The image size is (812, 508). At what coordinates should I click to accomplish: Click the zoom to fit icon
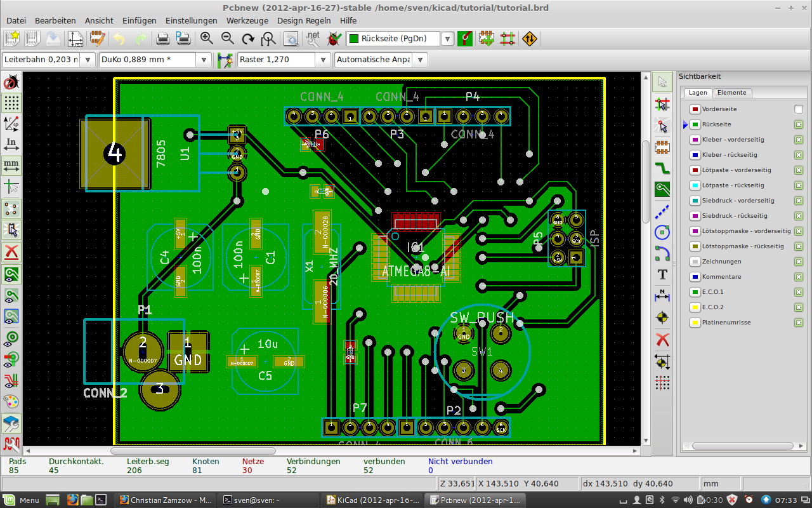pyautogui.click(x=268, y=39)
